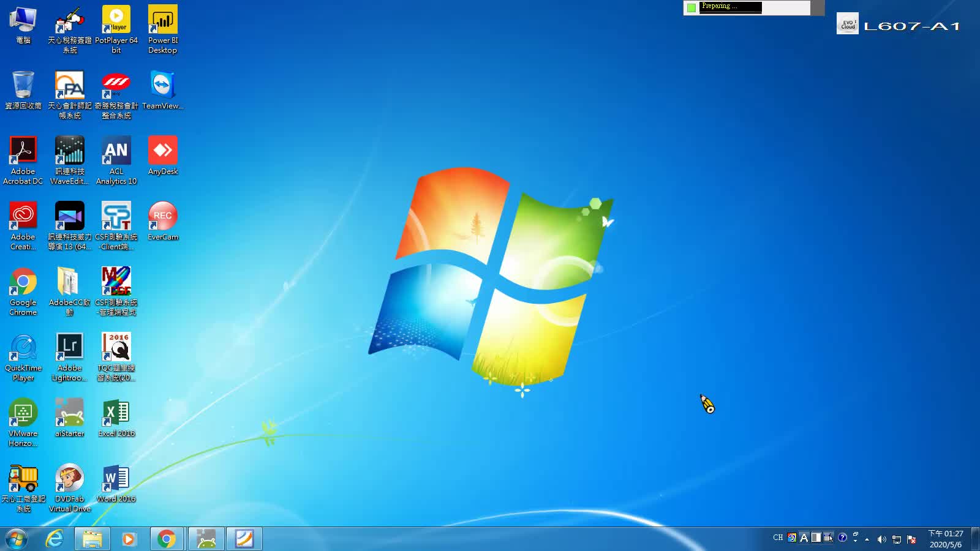980x551 pixels.
Task: Toggle the IME A alphanumeric mode
Action: click(804, 538)
